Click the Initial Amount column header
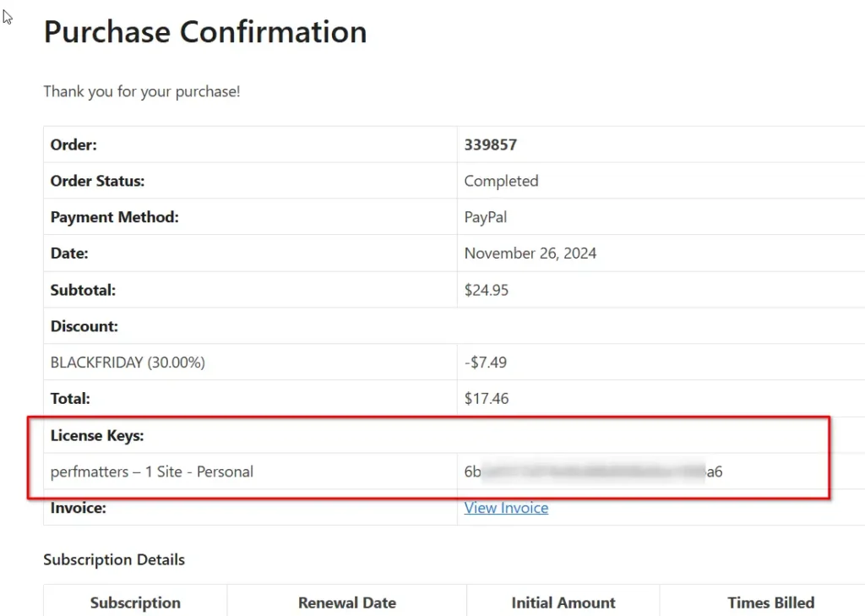The height and width of the screenshot is (616, 865). (x=563, y=602)
